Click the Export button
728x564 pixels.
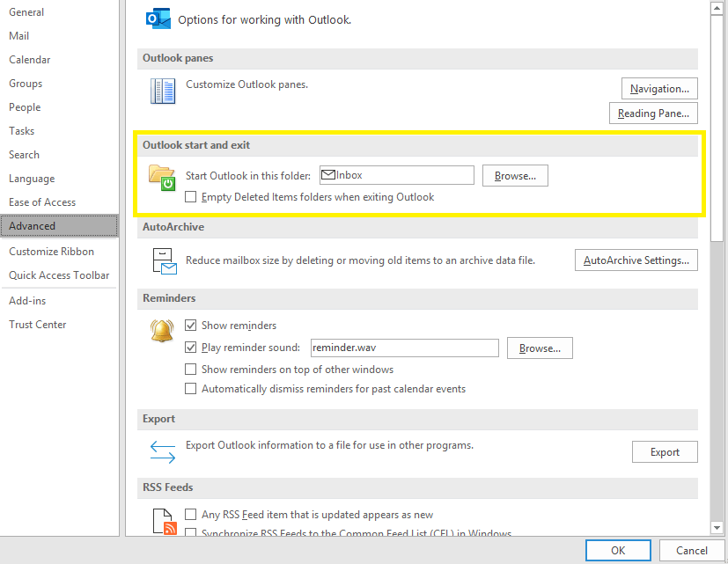click(665, 451)
